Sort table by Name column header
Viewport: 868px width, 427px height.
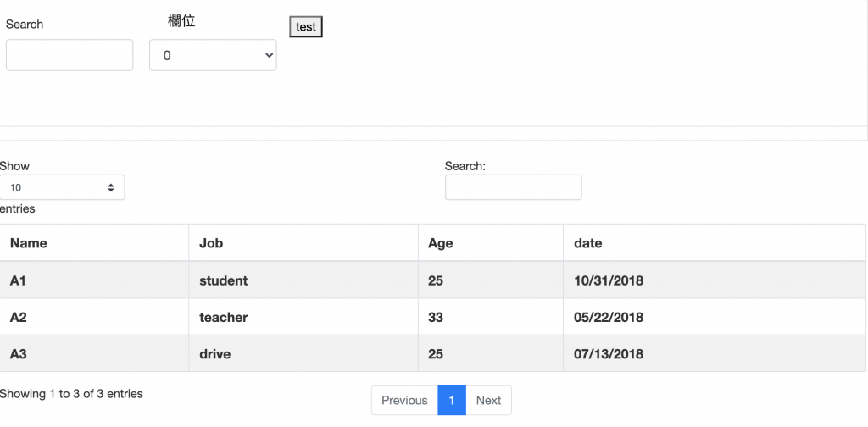pos(29,243)
